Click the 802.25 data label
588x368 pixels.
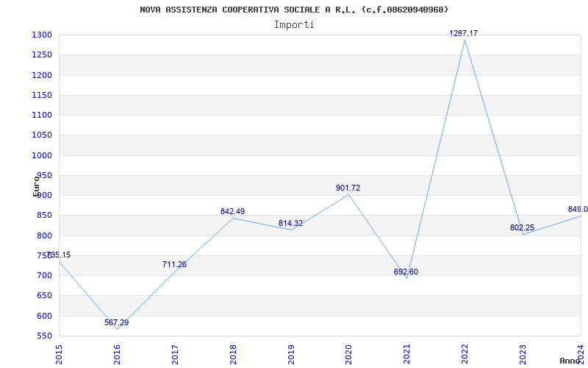point(522,227)
